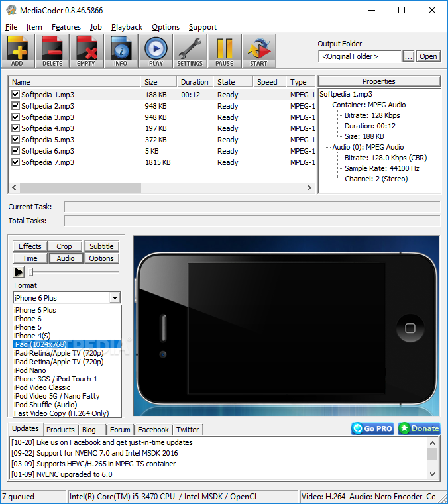Sort by the Duration column header
This screenshot has height=504, width=448.
pos(195,82)
